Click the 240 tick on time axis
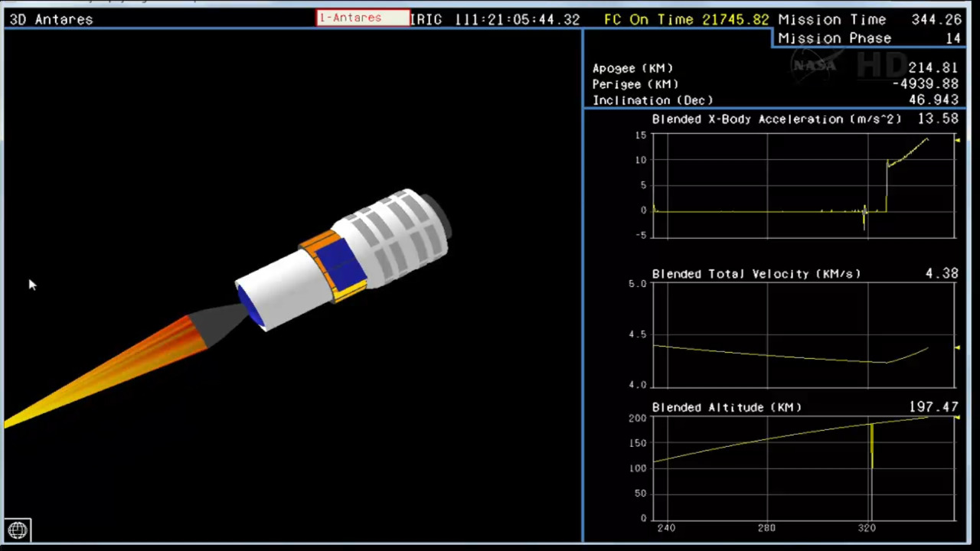Image resolution: width=980 pixels, height=551 pixels. tap(666, 528)
